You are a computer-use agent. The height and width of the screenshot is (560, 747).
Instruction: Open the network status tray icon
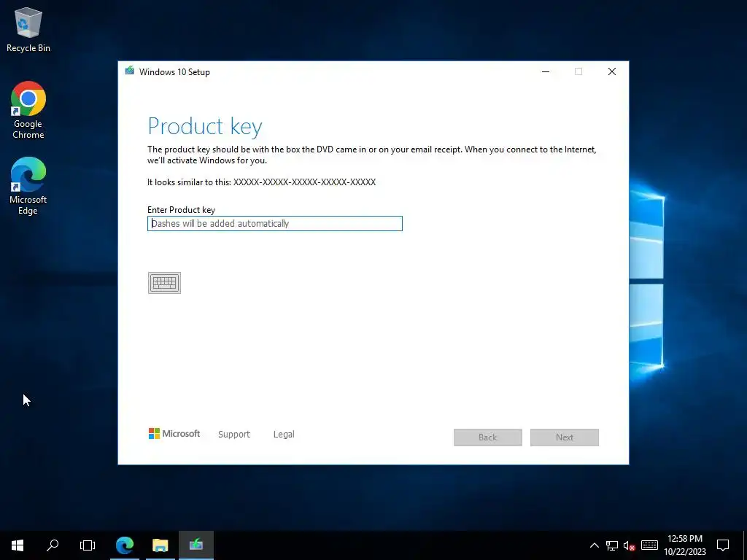(x=612, y=545)
